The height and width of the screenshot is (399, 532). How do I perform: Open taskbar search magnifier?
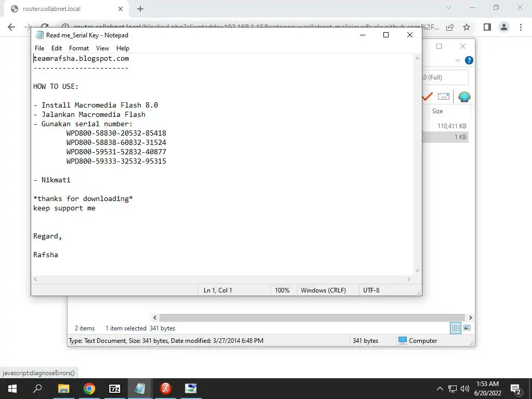click(x=37, y=389)
